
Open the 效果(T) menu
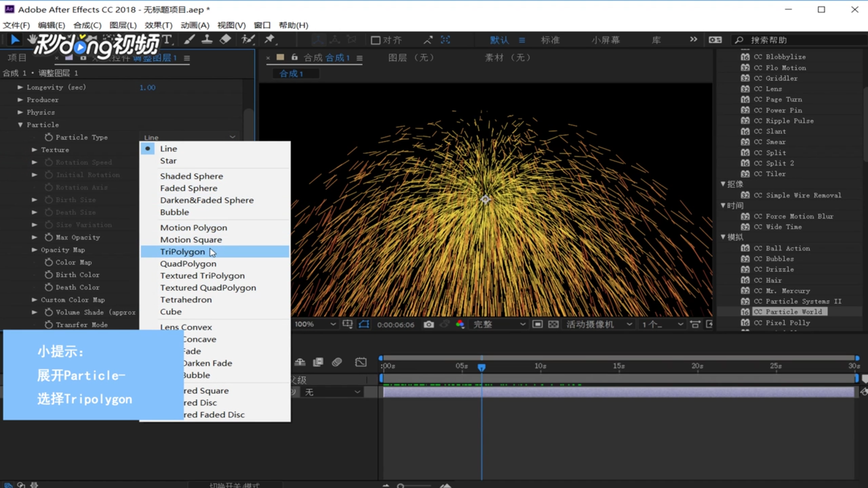pos(158,25)
